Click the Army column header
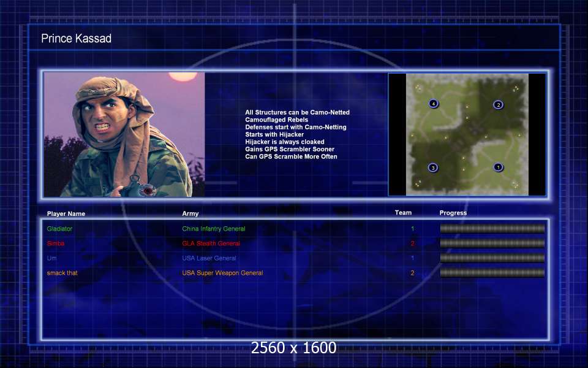Image resolution: width=588 pixels, height=368 pixels. [x=190, y=213]
